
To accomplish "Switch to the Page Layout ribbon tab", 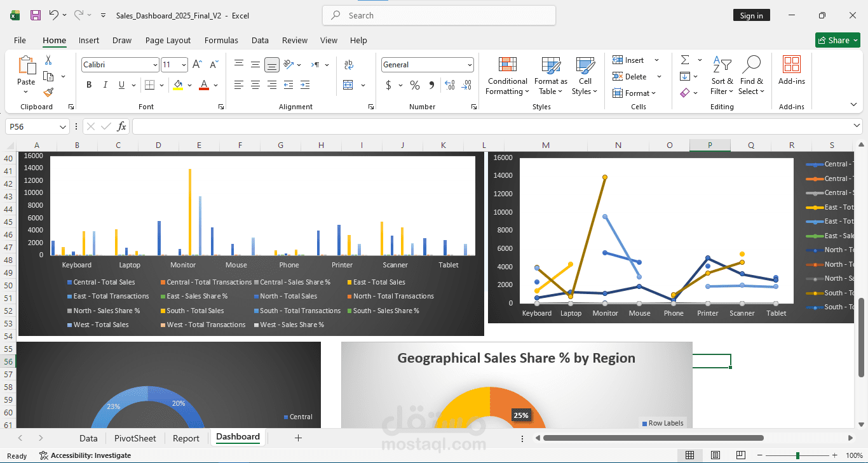I will click(x=168, y=40).
